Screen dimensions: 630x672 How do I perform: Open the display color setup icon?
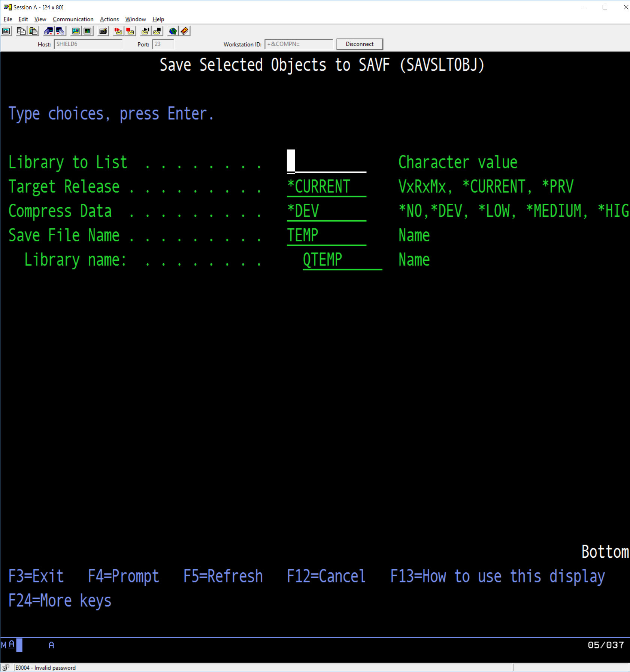(75, 31)
